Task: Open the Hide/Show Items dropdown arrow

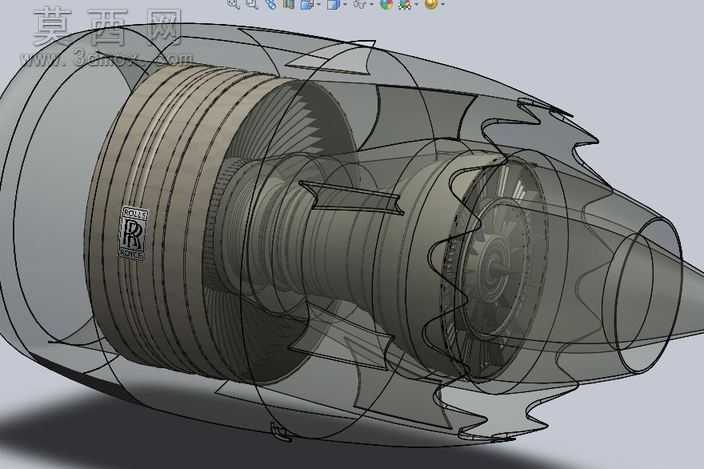Action: click(x=371, y=4)
